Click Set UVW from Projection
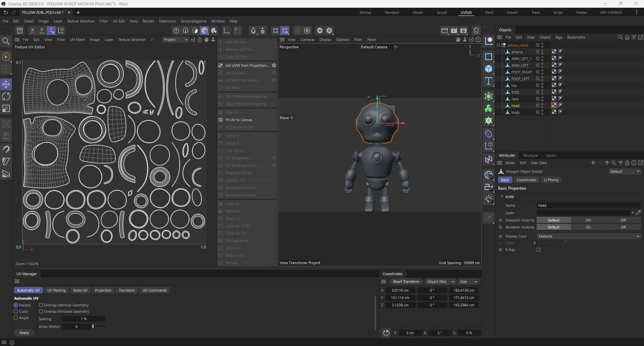 tap(244, 65)
